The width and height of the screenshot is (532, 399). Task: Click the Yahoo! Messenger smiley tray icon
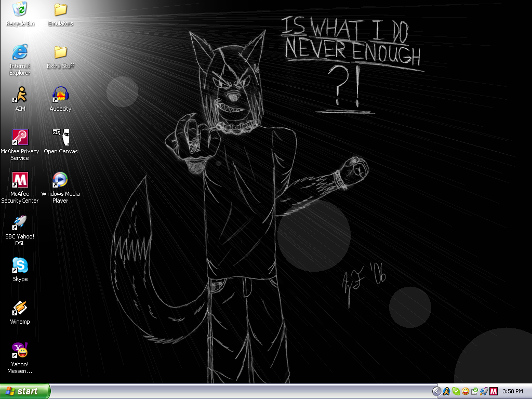[x=465, y=391]
